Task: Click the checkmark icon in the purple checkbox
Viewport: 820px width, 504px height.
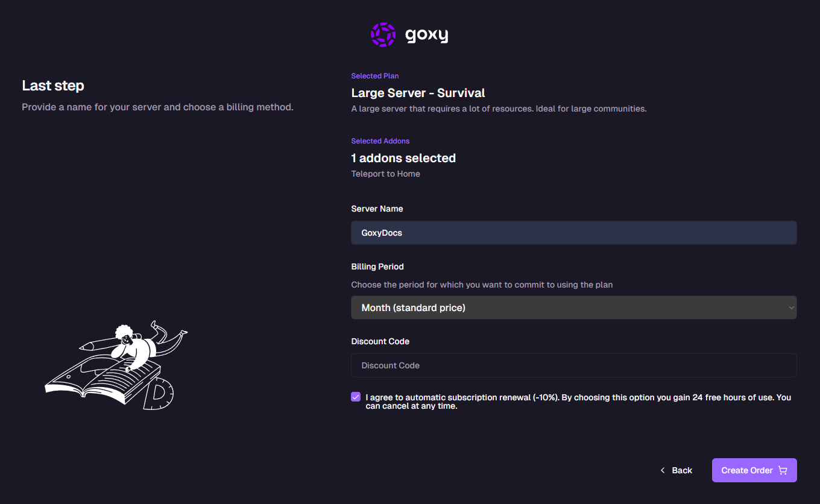Action: tap(356, 397)
